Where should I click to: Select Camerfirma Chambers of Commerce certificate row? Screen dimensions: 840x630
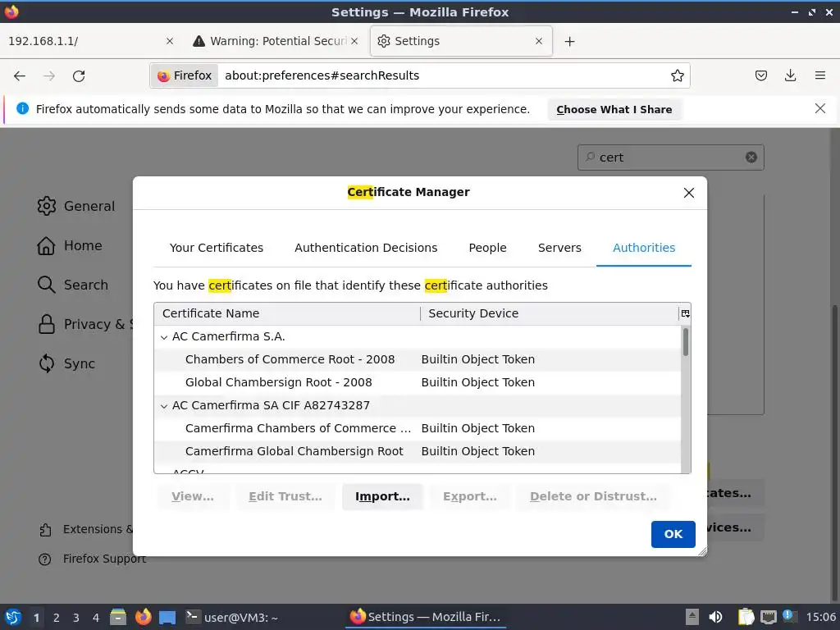coord(418,428)
